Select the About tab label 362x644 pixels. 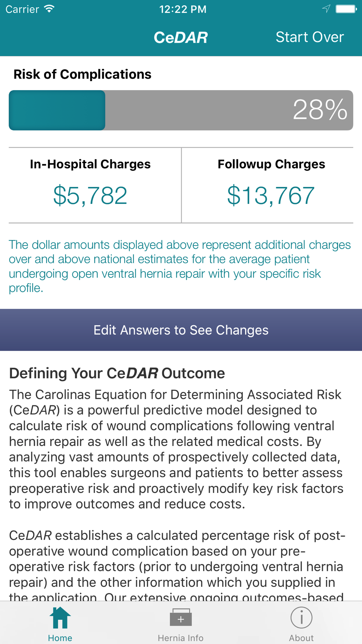301,638
